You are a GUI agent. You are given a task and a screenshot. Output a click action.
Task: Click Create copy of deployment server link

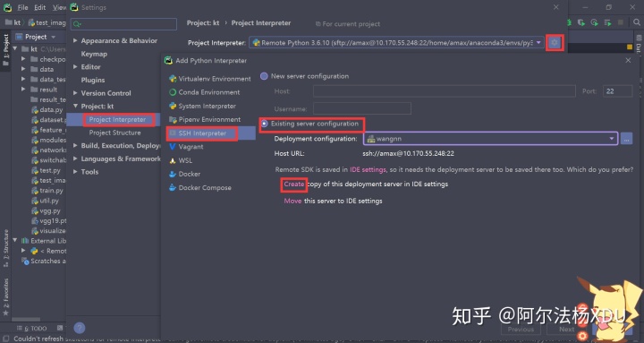tap(294, 184)
